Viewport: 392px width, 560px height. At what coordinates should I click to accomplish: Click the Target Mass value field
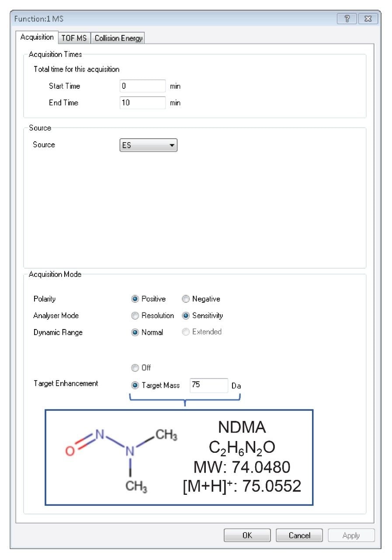(x=208, y=385)
